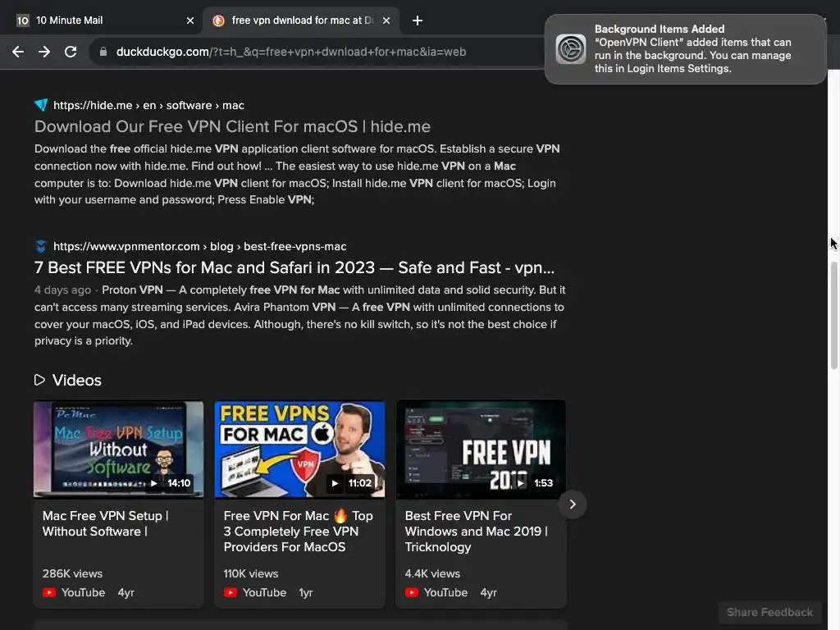Image resolution: width=840 pixels, height=630 pixels.
Task: Click the DuckDuckGo favicon on active tab
Action: coord(218,21)
